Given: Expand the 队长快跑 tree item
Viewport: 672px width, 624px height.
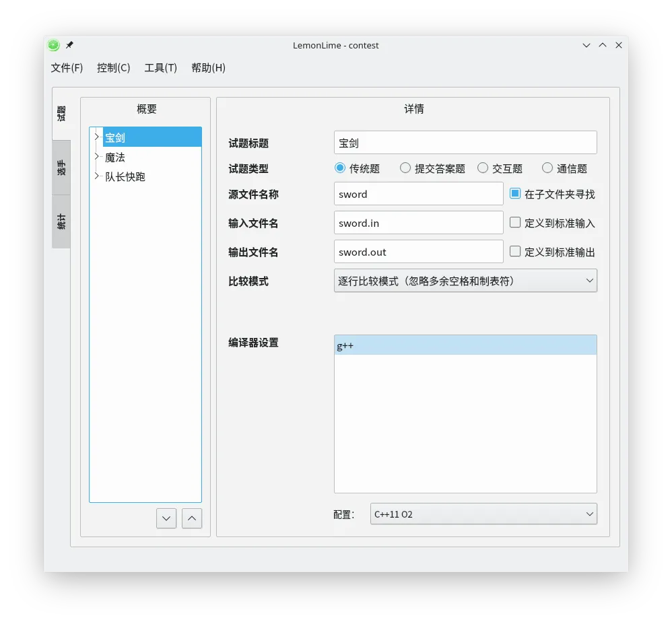Looking at the screenshot, I should click(x=96, y=176).
